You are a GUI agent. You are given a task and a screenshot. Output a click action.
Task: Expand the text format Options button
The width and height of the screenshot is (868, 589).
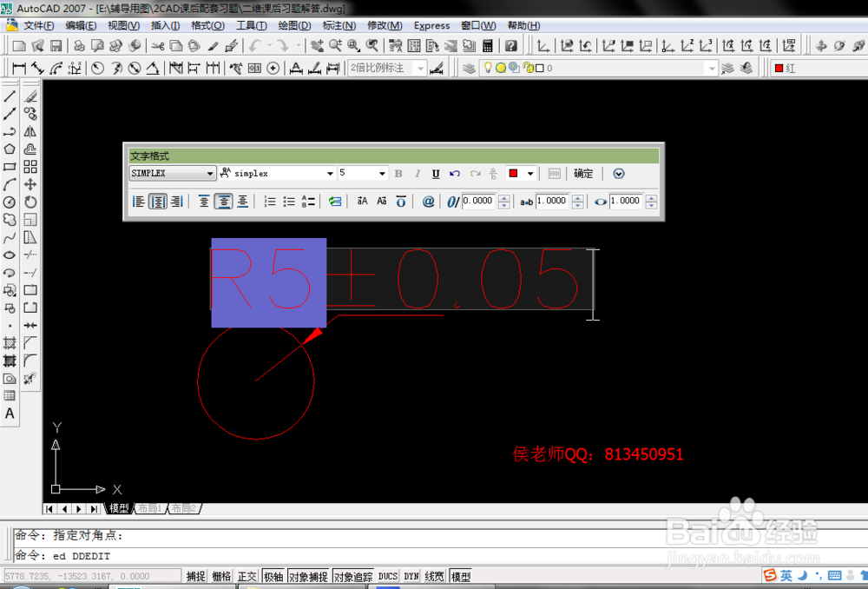[x=619, y=174]
